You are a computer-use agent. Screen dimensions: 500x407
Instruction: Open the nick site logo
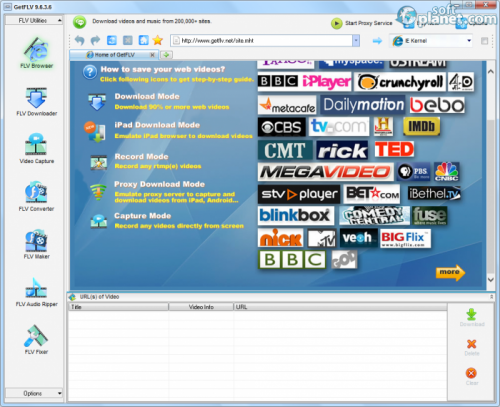coord(281,238)
